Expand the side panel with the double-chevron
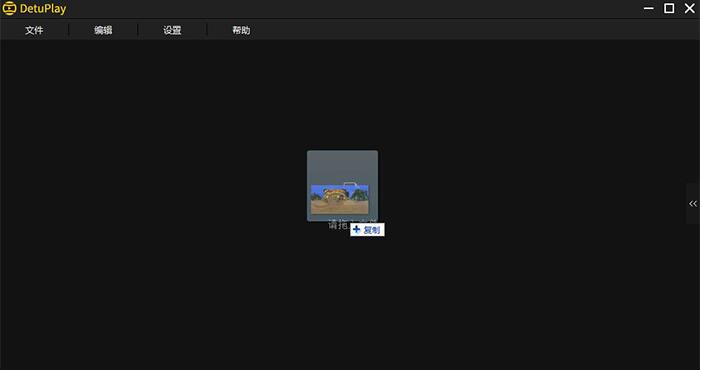 point(693,204)
